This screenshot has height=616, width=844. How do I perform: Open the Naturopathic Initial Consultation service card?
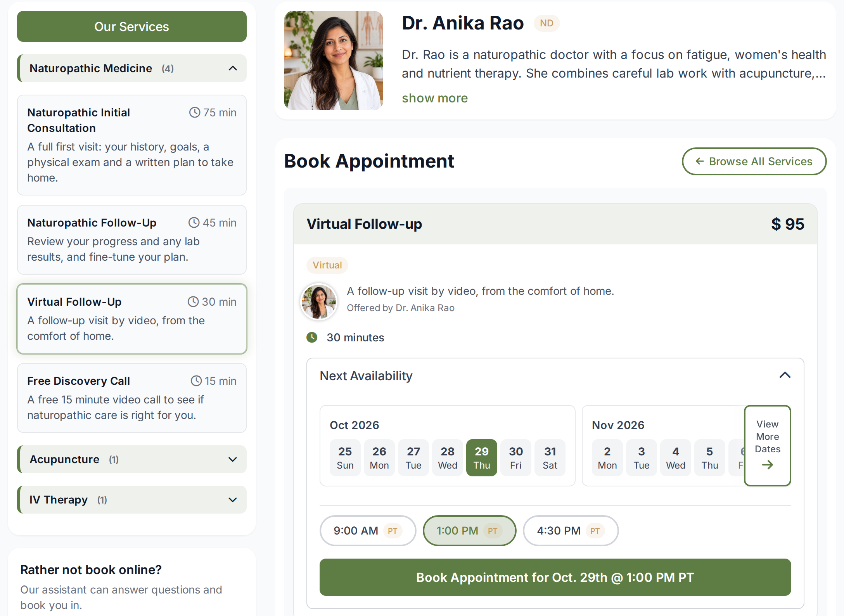[132, 145]
